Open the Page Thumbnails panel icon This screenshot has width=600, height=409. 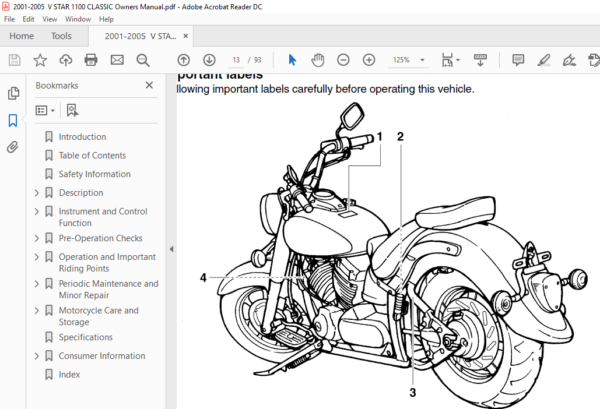pos(13,93)
